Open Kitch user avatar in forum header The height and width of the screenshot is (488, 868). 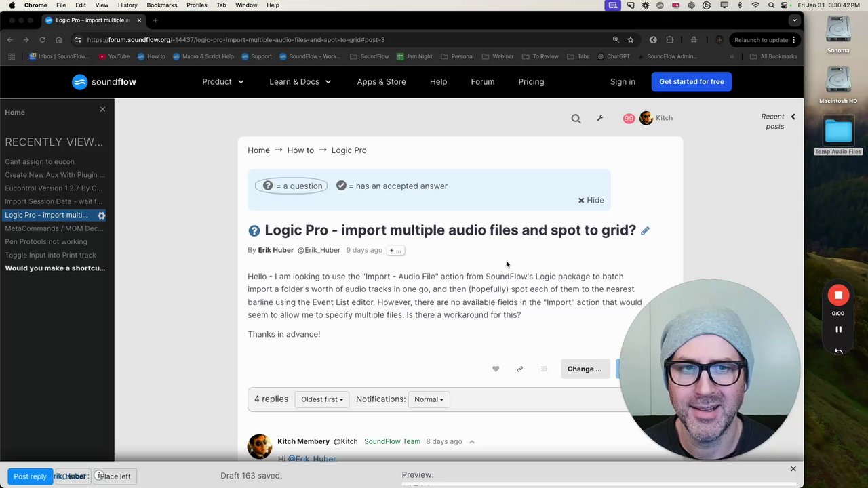point(646,118)
